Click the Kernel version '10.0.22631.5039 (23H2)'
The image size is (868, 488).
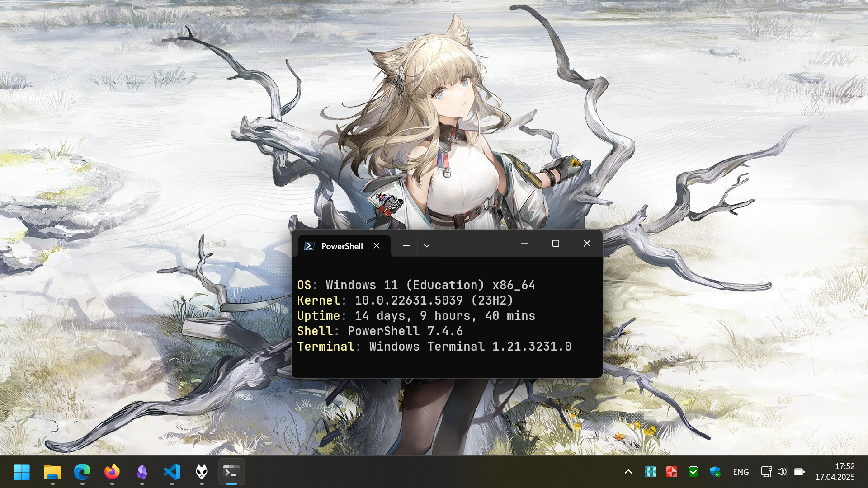pos(434,300)
